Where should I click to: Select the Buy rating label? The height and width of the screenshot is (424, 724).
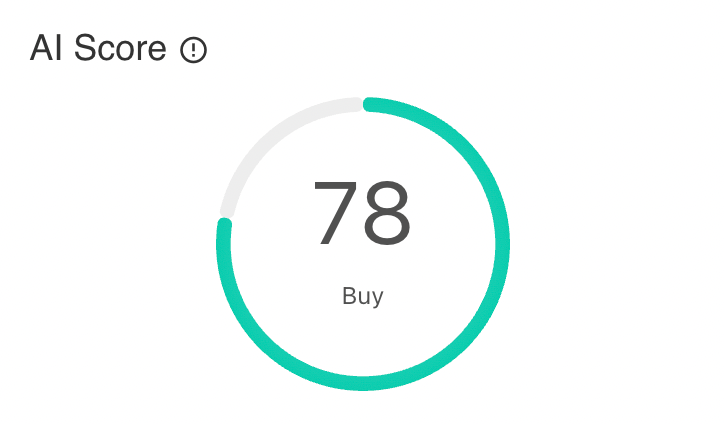(362, 296)
